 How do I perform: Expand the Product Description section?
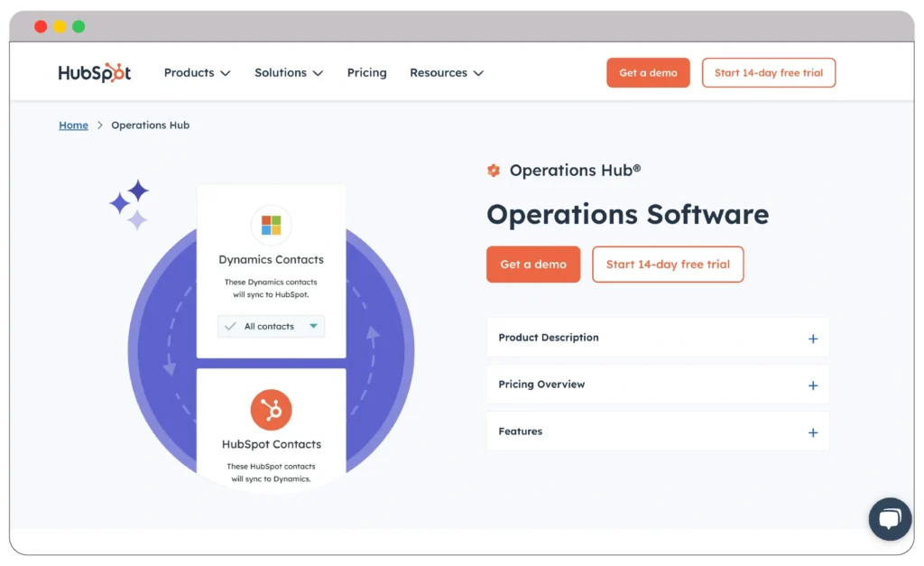[x=658, y=338]
